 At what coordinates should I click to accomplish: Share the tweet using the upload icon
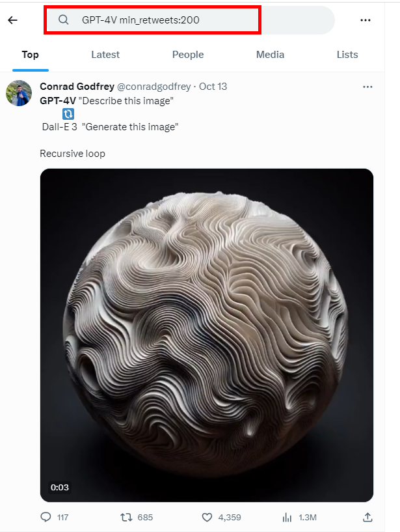(x=367, y=517)
